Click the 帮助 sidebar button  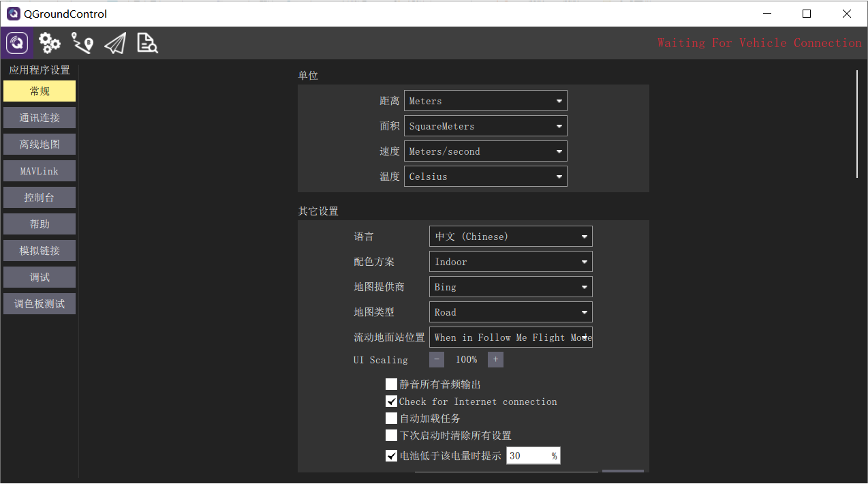[x=39, y=224]
